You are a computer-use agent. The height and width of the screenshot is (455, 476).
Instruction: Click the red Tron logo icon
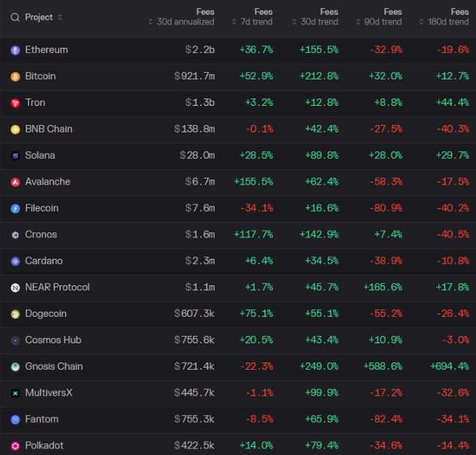15,103
